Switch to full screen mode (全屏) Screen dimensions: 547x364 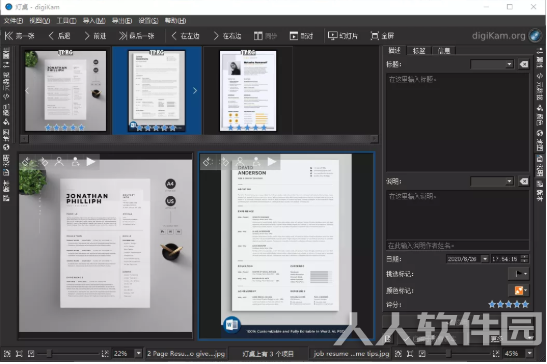click(x=382, y=36)
